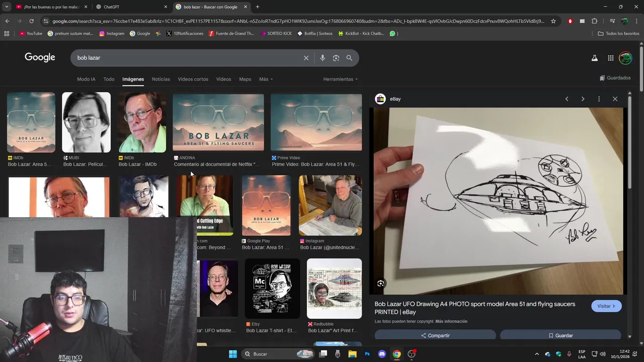This screenshot has height=362, width=644.
Task: Switch to the Modo IA tab
Action: click(x=86, y=79)
